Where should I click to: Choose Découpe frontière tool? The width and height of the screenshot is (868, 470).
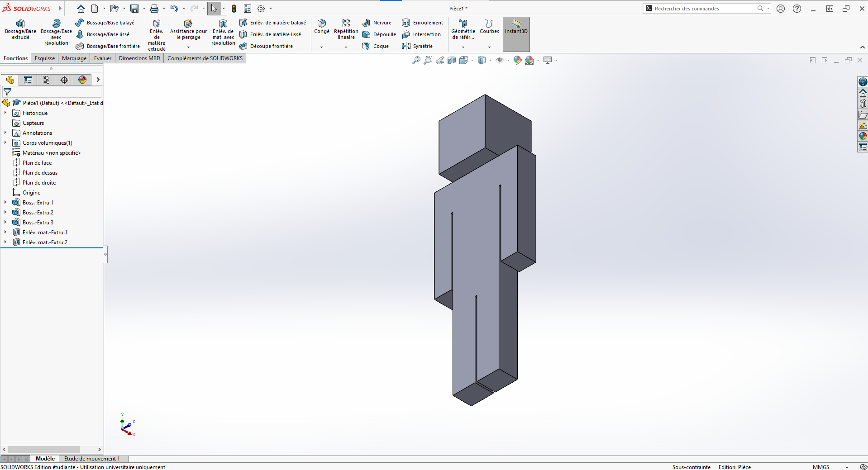click(x=266, y=46)
